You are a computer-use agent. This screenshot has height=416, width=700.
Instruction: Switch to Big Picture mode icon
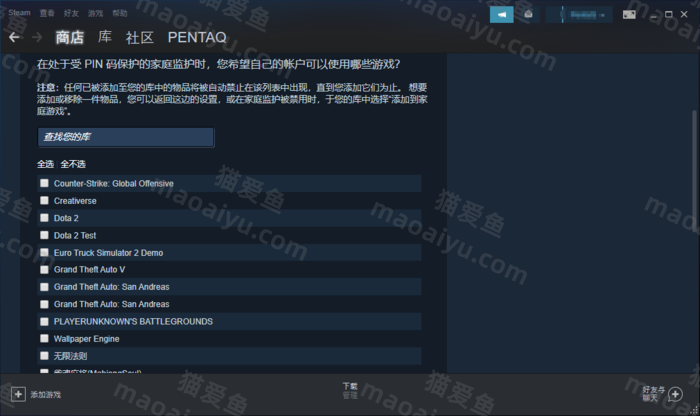(x=629, y=15)
